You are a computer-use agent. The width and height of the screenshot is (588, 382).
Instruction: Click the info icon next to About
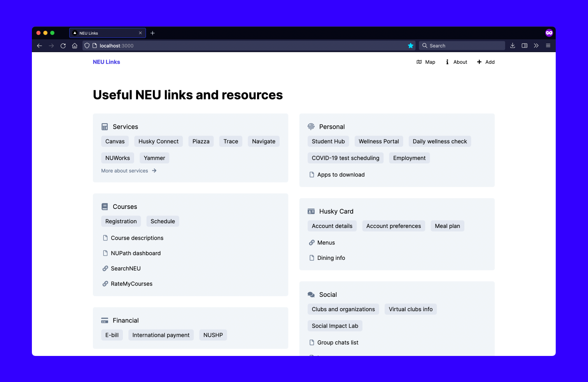click(446, 62)
